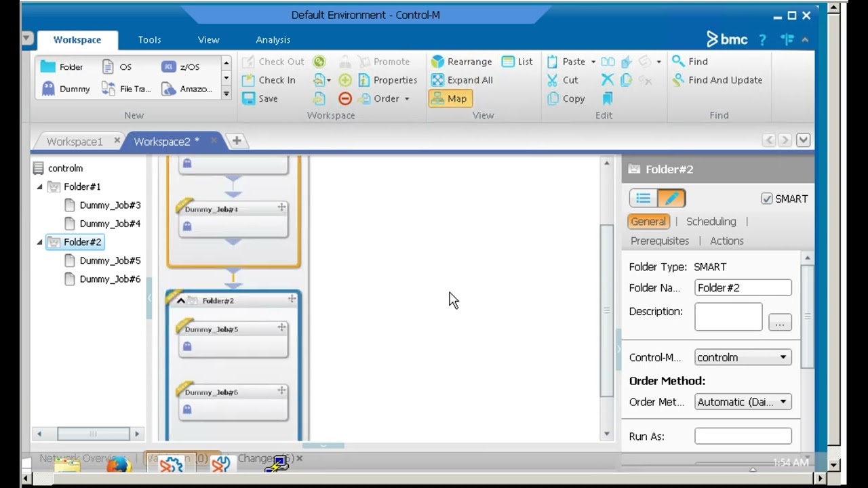
Task: Click Find And Update
Action: [x=717, y=80]
